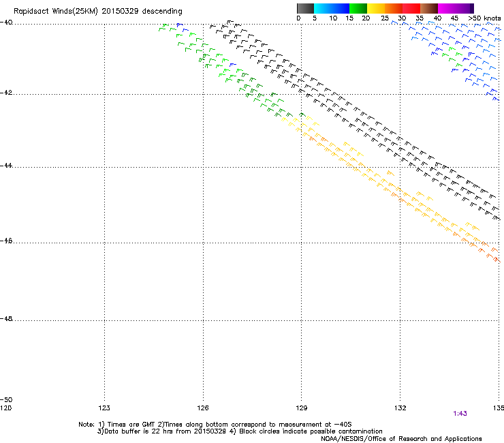Click the '>50 knots' legend label

[484, 18]
